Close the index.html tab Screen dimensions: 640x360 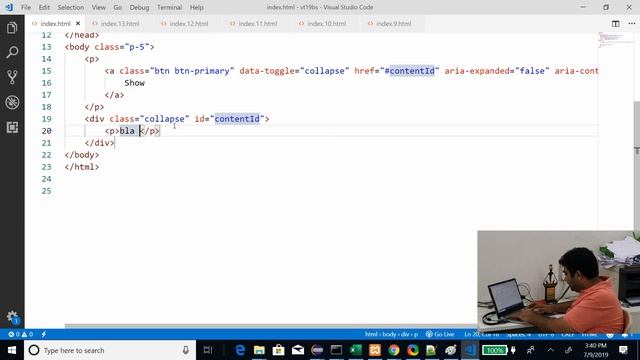78,24
